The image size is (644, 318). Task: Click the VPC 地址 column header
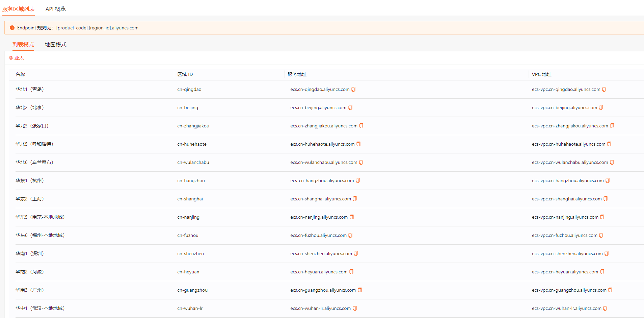[x=541, y=74]
